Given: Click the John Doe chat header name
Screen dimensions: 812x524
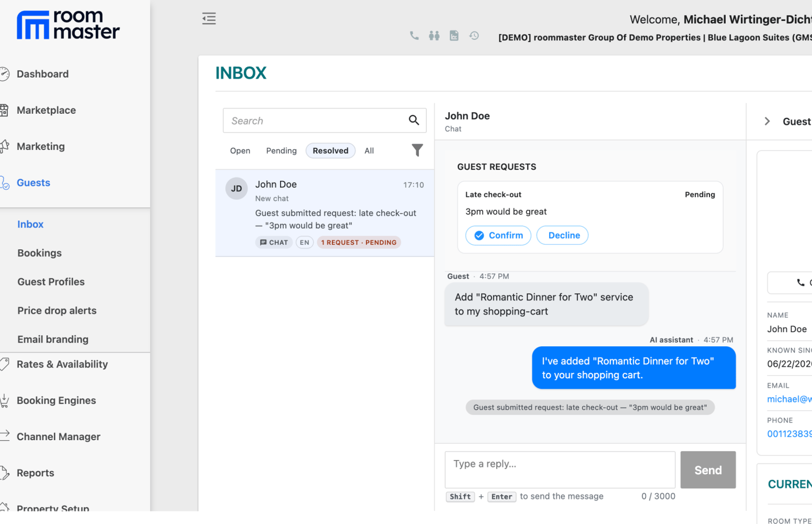Looking at the screenshot, I should (x=467, y=116).
